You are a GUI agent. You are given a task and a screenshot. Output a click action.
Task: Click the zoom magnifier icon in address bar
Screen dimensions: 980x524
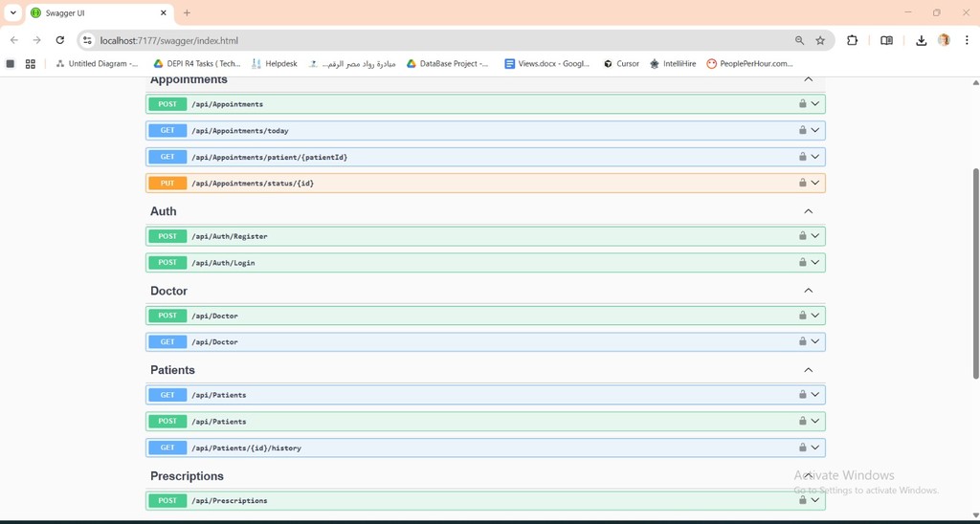point(799,40)
